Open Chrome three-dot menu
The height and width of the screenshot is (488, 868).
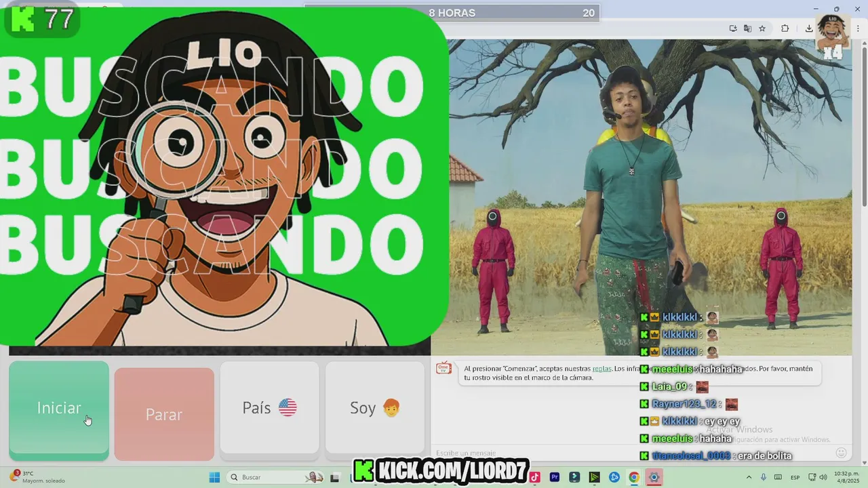pyautogui.click(x=856, y=28)
